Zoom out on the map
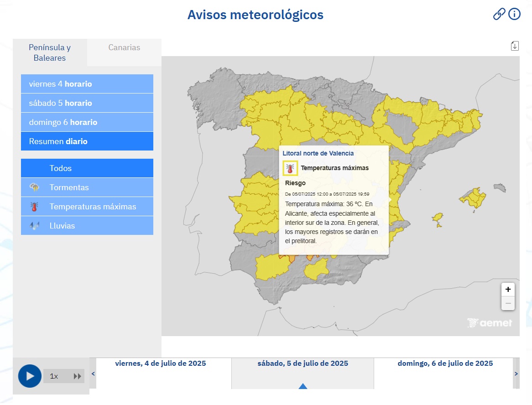This screenshot has height=405, width=532. (x=508, y=303)
